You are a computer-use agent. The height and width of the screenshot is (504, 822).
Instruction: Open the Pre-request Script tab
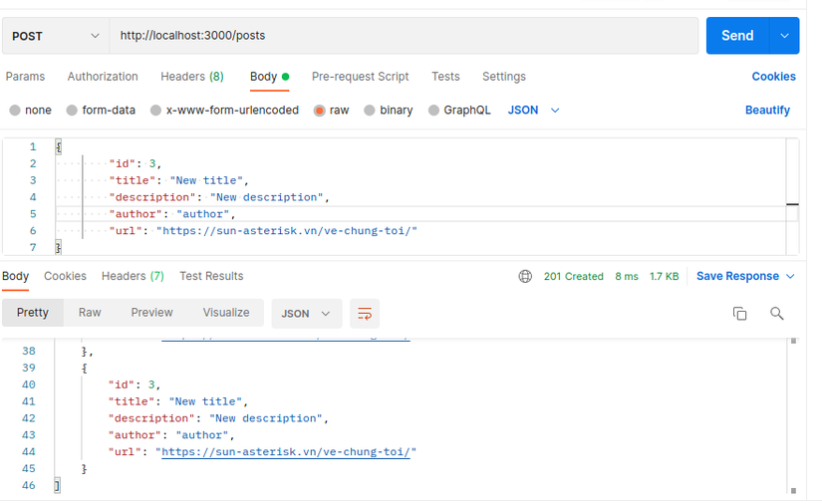(360, 77)
